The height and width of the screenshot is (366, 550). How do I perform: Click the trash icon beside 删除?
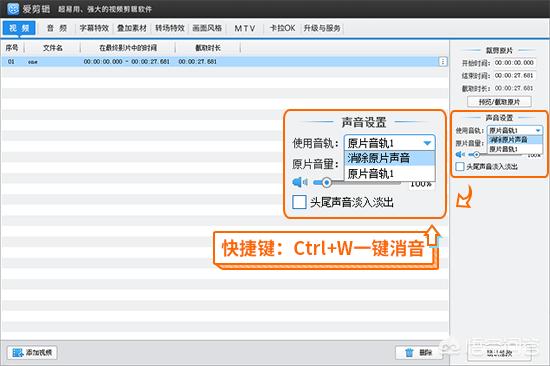(x=409, y=352)
